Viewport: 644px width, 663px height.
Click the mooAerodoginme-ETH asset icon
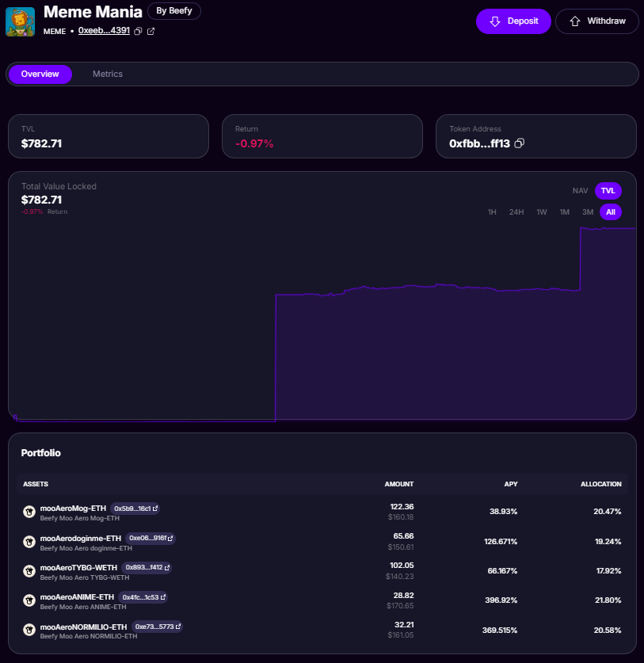(29, 542)
